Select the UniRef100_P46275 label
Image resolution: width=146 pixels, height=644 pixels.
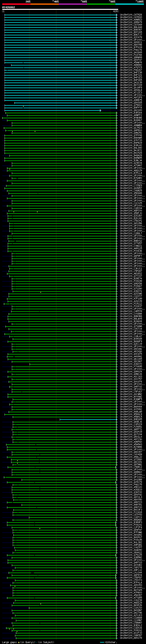[131, 485]
